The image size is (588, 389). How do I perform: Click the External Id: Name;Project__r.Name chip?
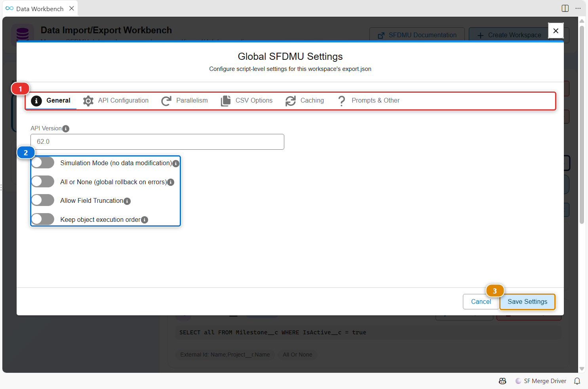(225, 355)
